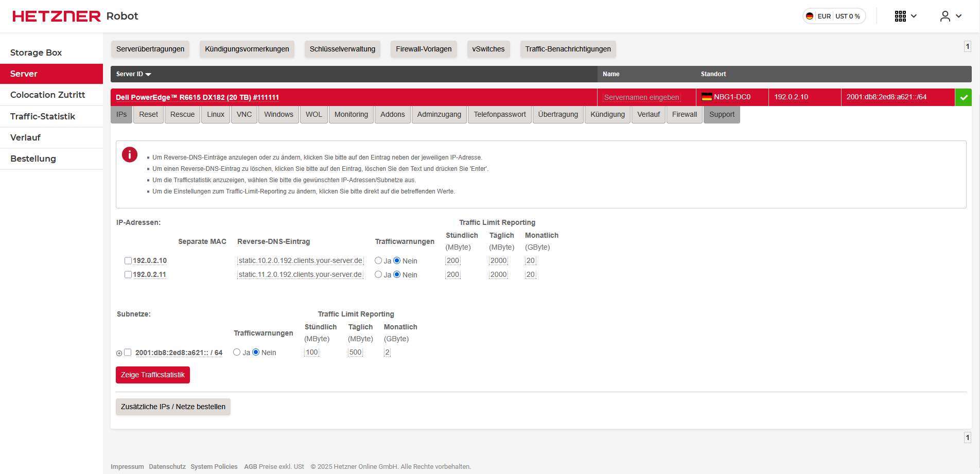
Task: Tick the checkbox for subnet 2001:db8:2ed8:a621::
Action: click(x=128, y=353)
